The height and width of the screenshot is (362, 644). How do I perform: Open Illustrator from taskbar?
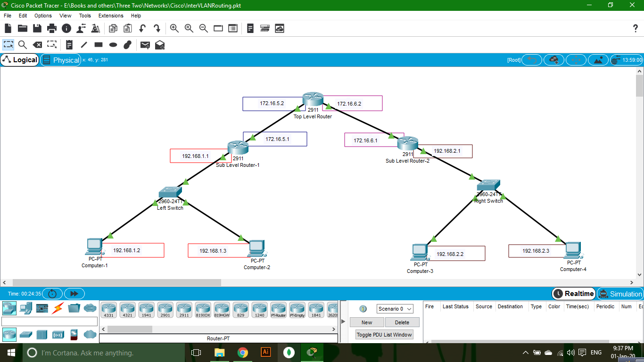[266, 352]
